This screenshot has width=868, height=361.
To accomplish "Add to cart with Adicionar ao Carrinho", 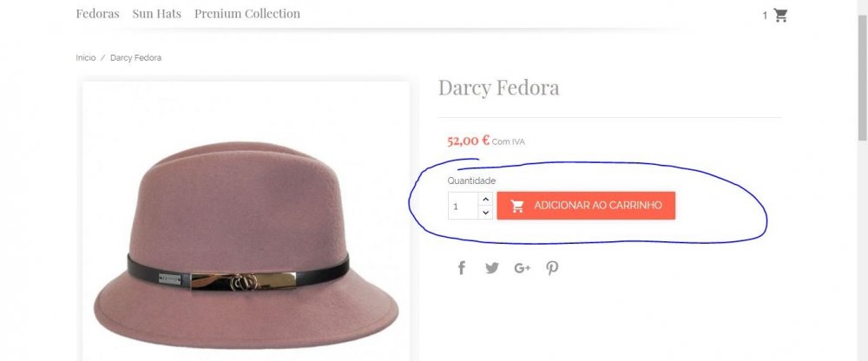I will click(x=586, y=206).
